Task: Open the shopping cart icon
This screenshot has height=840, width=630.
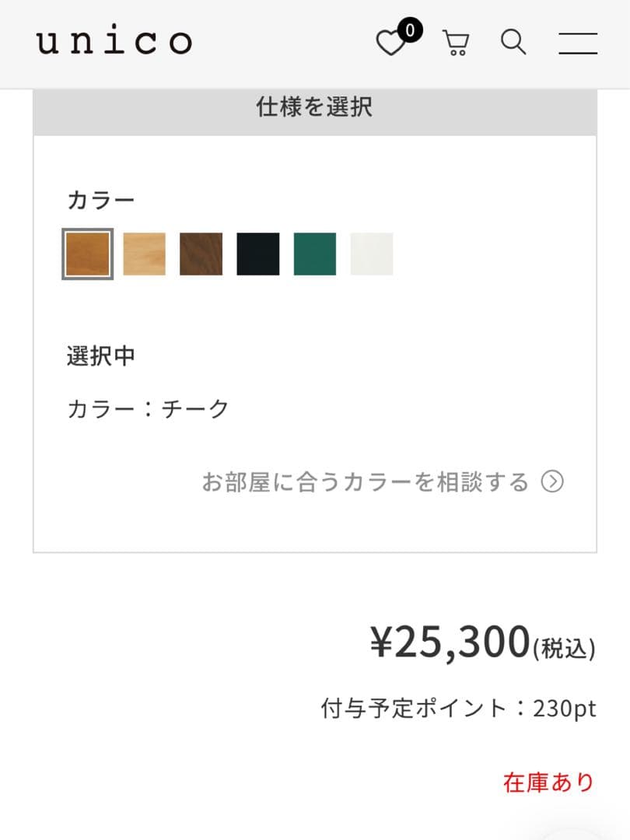Action: tap(455, 43)
